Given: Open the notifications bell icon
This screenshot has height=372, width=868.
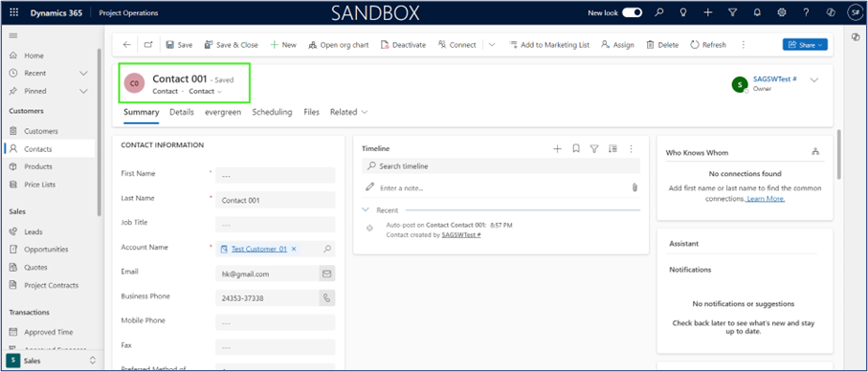Looking at the screenshot, I should [x=757, y=12].
